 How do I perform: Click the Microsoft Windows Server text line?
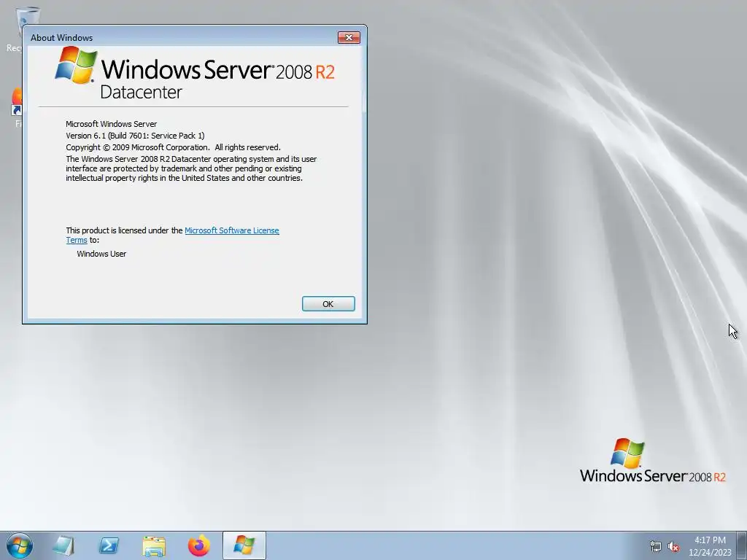pos(112,124)
